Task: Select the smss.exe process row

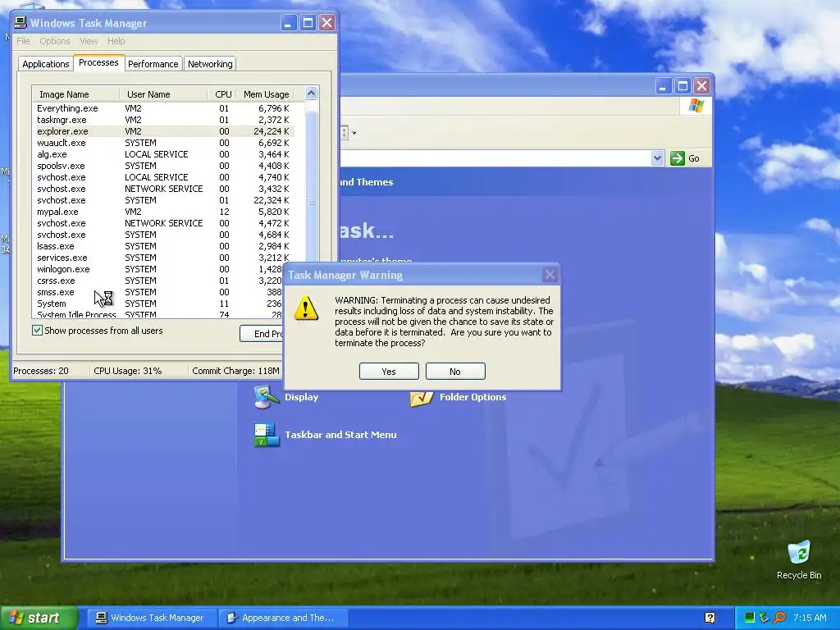Action: click(158, 293)
